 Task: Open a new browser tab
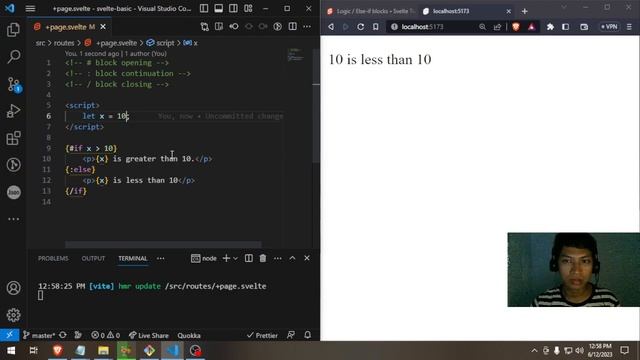[x=524, y=11]
